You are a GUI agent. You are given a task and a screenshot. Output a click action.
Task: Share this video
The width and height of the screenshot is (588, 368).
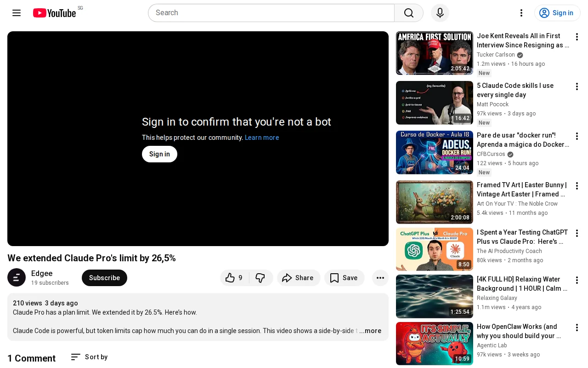tap(299, 278)
